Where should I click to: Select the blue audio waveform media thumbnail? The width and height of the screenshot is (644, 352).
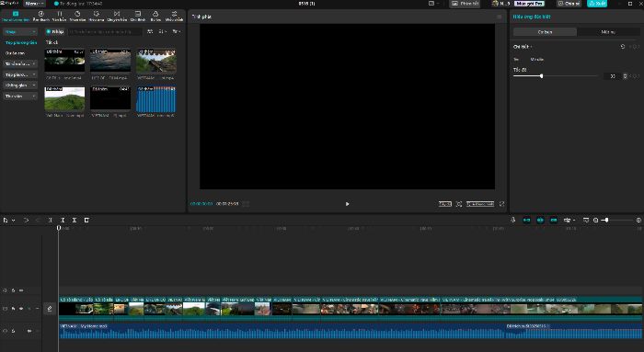(x=156, y=98)
